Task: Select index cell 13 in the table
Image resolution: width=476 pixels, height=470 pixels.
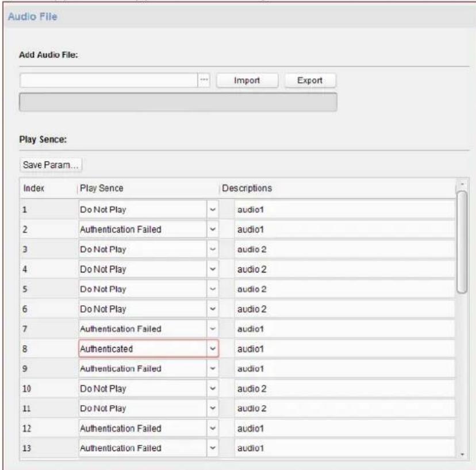Action: pos(49,448)
